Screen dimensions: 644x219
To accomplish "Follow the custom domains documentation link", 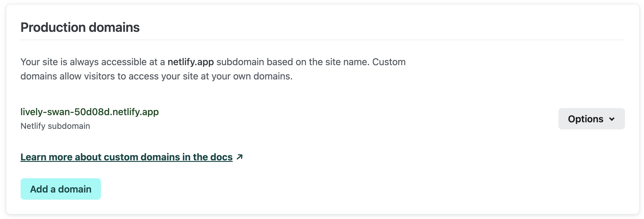I will point(126,157).
